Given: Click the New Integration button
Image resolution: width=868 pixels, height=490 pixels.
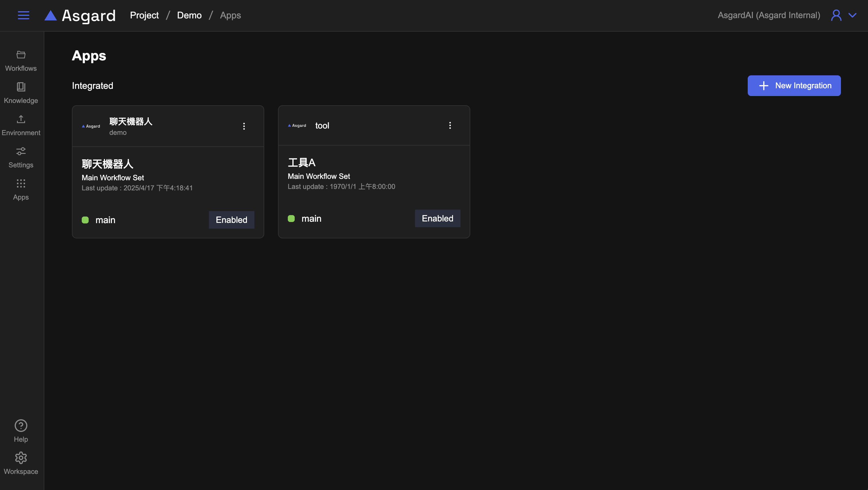Looking at the screenshot, I should point(794,85).
